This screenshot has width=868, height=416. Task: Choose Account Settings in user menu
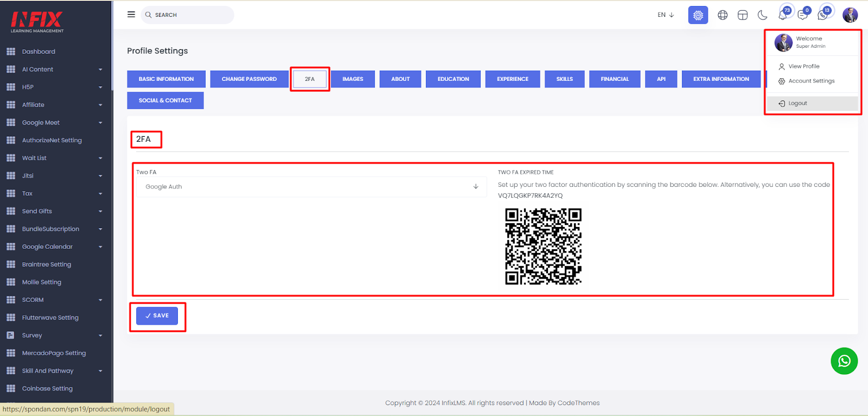812,81
